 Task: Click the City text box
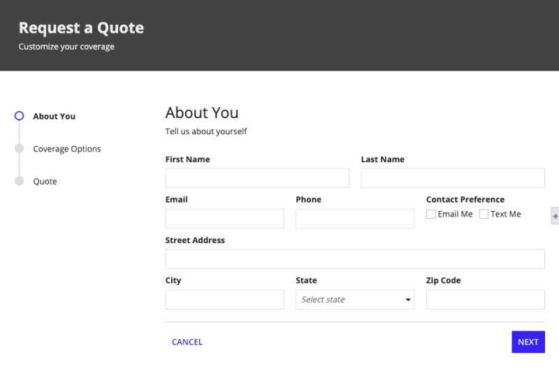coord(224,299)
